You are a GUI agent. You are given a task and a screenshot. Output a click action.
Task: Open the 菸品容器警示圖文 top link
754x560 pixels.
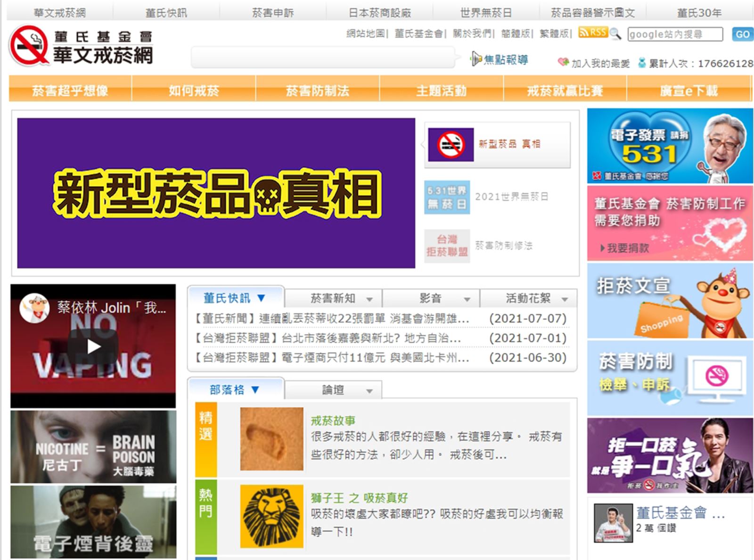click(x=593, y=13)
